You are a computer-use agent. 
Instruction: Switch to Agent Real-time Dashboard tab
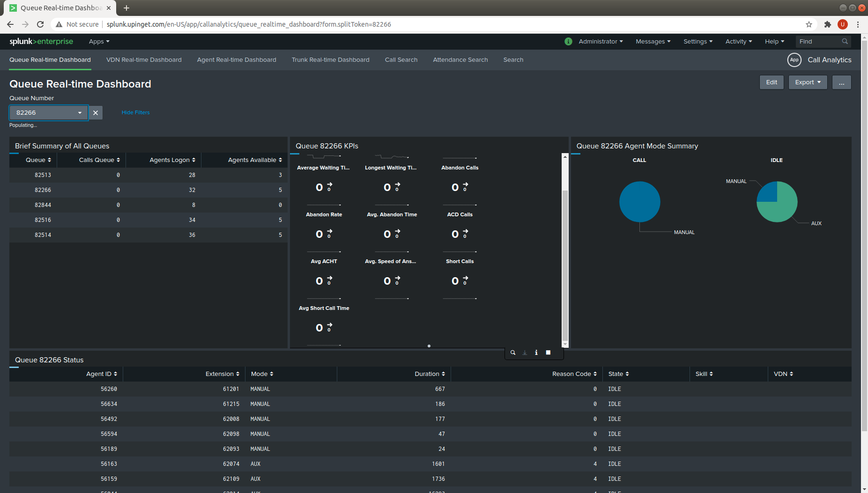tap(237, 59)
